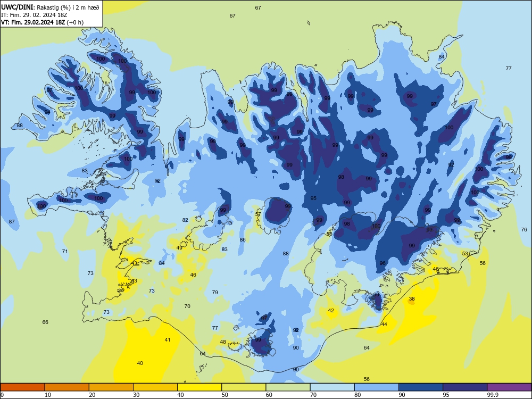Click the 95 tick label under color bar
532x399 pixels.
(446, 395)
